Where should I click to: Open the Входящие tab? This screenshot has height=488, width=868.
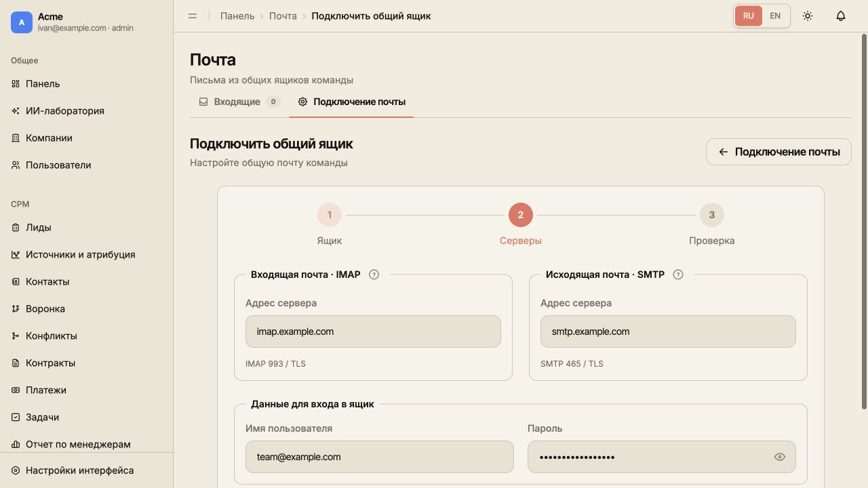point(239,102)
